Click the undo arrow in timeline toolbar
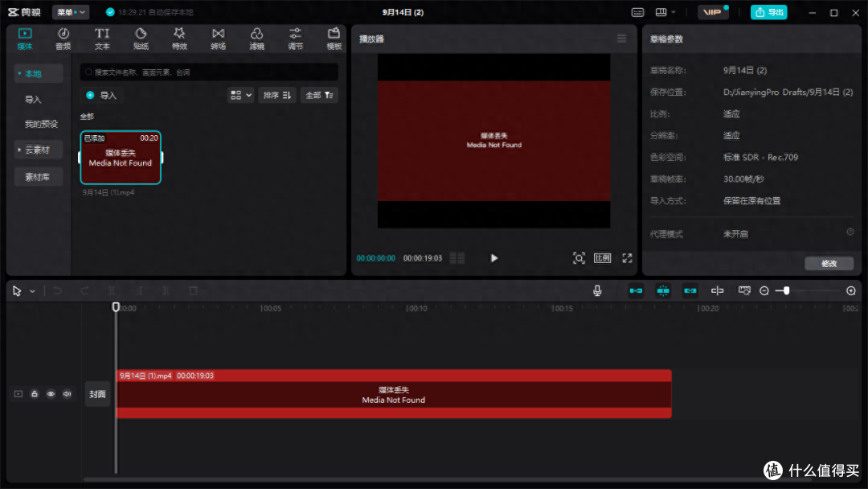Viewport: 868px width, 489px height. (x=58, y=290)
